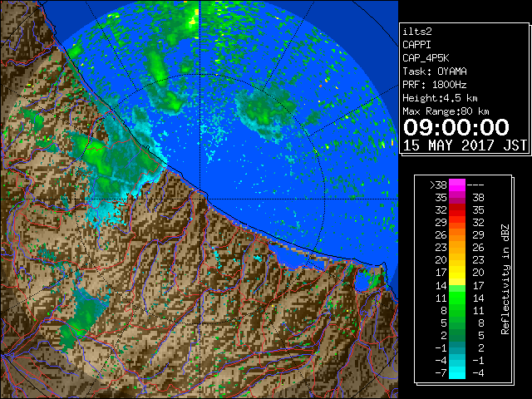This screenshot has height=399, width=532.
Task: Click the bright green 11 dBZ legend color
Action: coord(457,298)
